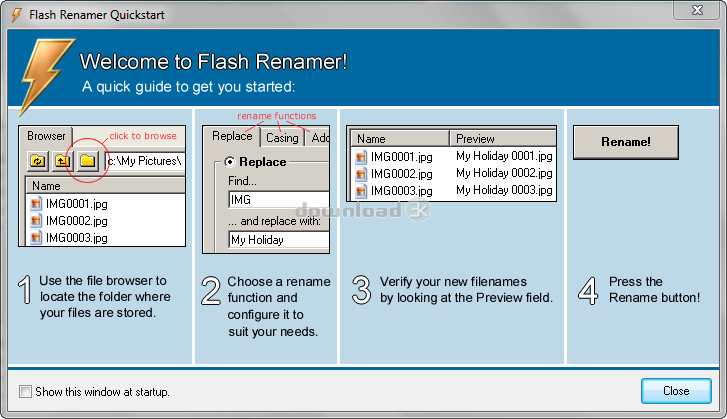Image resolution: width=727 pixels, height=419 pixels.
Task: Click 'My Holiday 0003.jpg' preview entry
Action: (x=504, y=190)
